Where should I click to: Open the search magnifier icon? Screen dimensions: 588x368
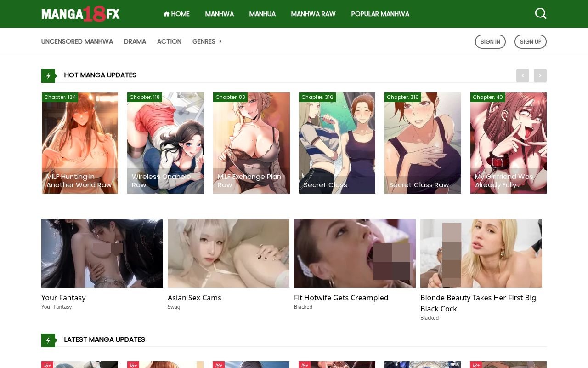[x=541, y=14]
